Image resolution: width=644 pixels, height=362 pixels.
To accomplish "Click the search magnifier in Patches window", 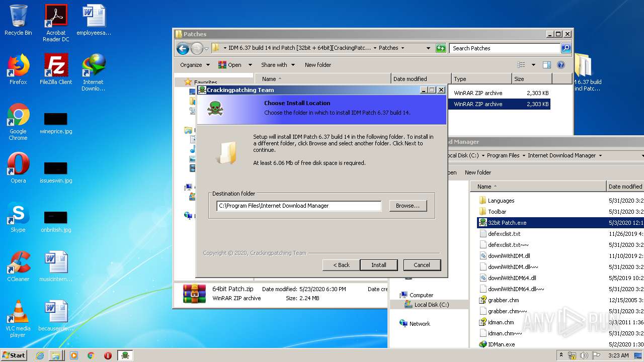I will coord(566,48).
